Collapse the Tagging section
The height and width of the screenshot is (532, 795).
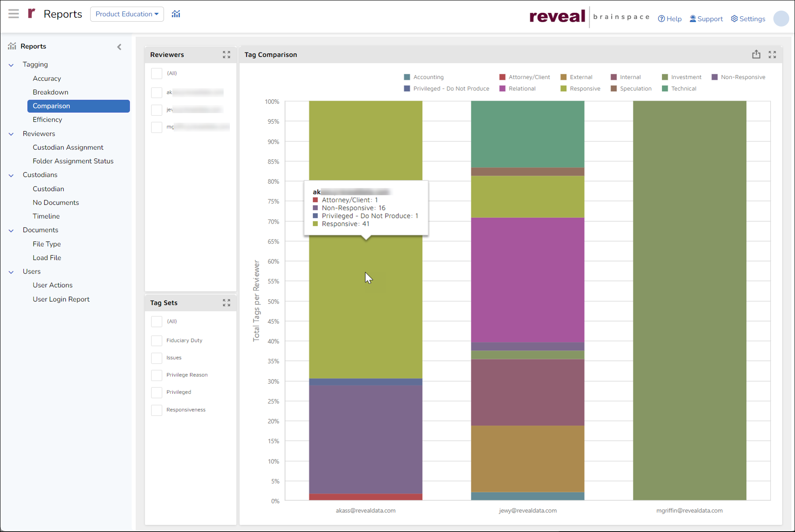tap(11, 65)
